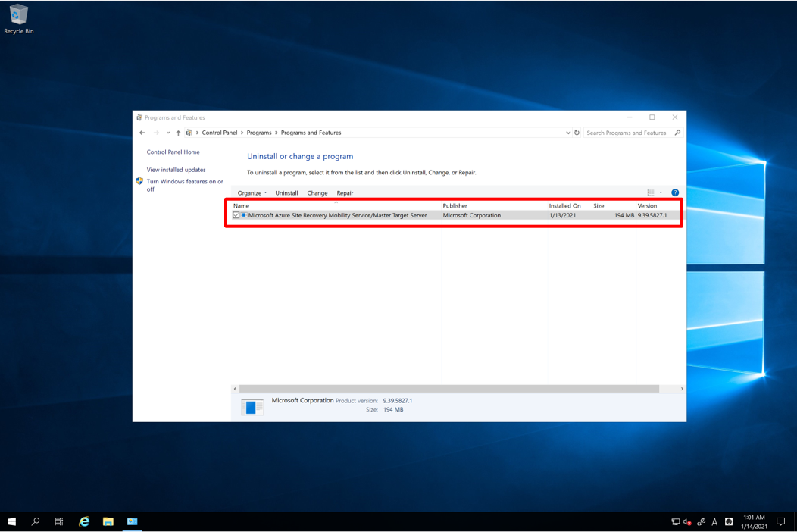Launch Internet Explorer from the taskbar
This screenshot has height=532, width=797.
pyautogui.click(x=84, y=521)
